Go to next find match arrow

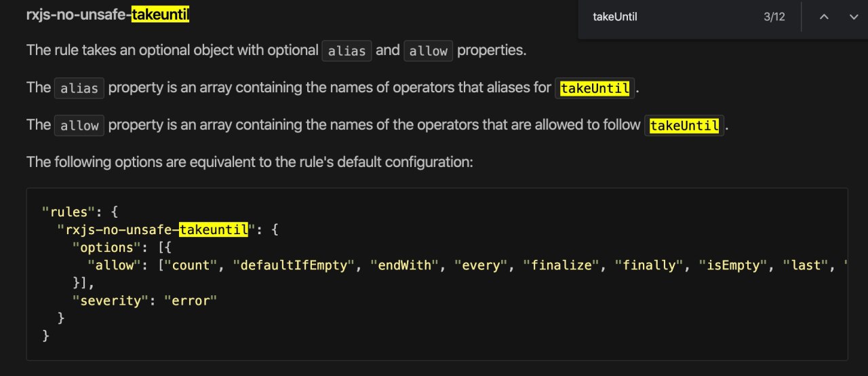tap(854, 17)
